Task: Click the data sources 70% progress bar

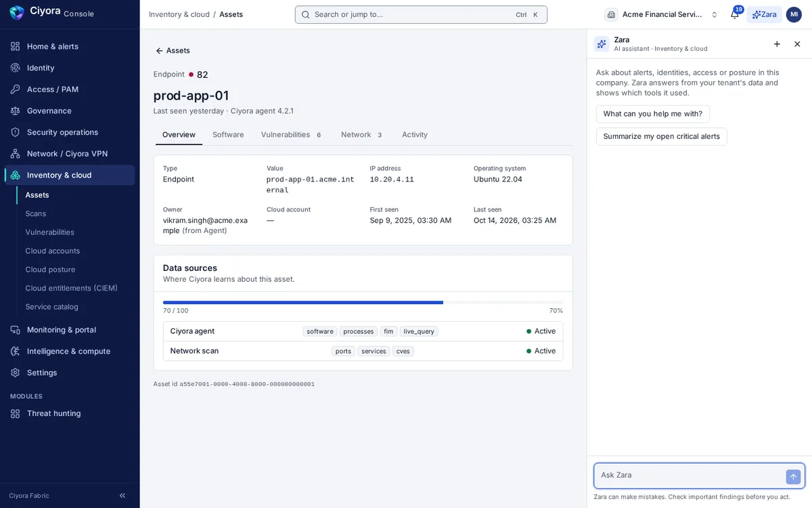Action: point(363,302)
